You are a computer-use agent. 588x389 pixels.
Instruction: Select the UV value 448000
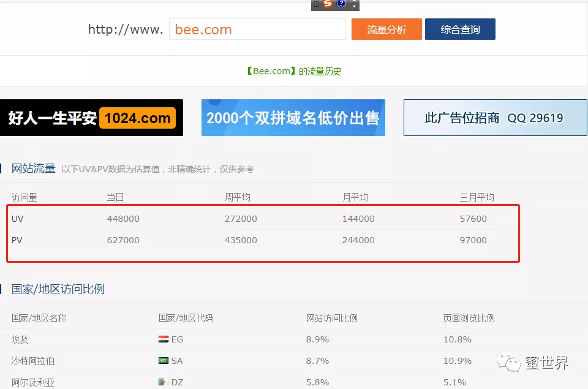pyautogui.click(x=123, y=219)
